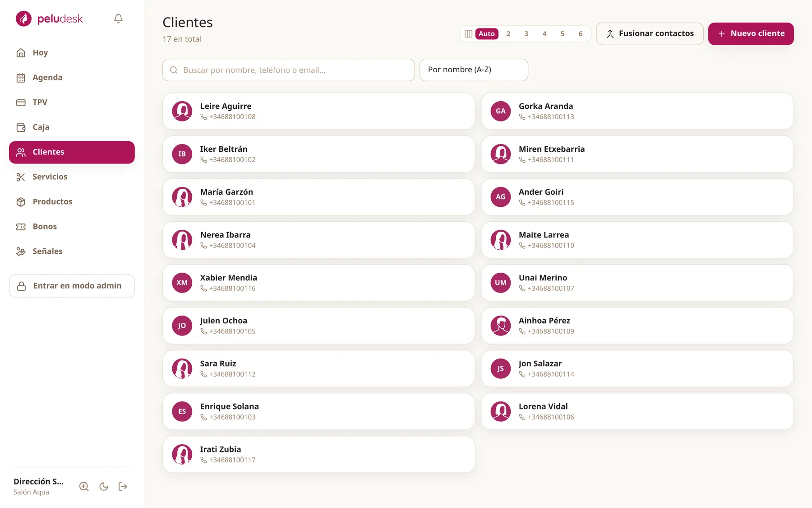Click the logout icon
812x508 pixels.
123,486
